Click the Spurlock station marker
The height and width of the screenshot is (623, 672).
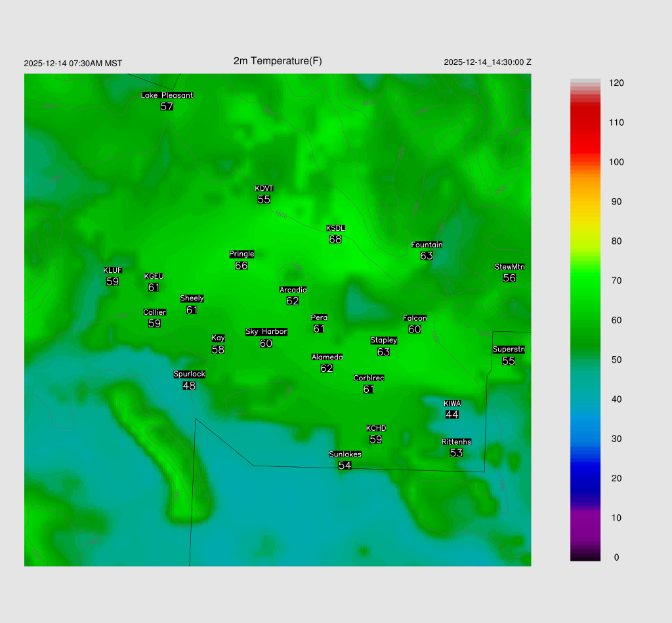click(x=189, y=380)
